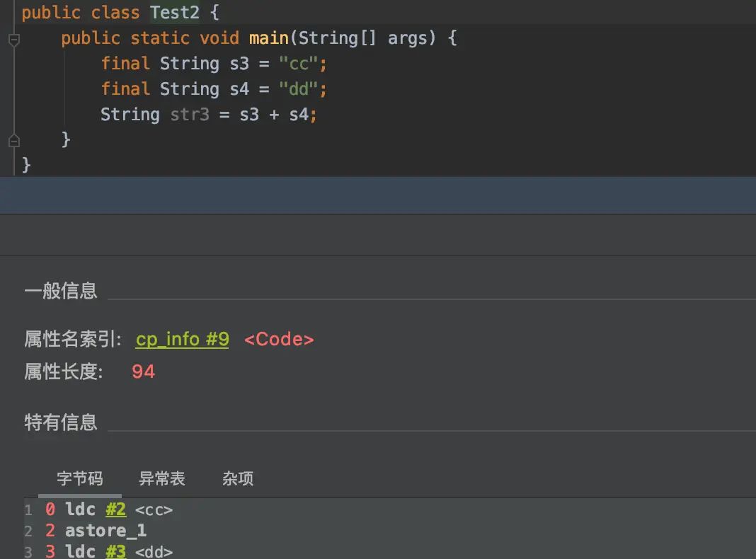Collapse the main method code fold
Viewport: 756px width, 559px height.
pyautogui.click(x=14, y=40)
